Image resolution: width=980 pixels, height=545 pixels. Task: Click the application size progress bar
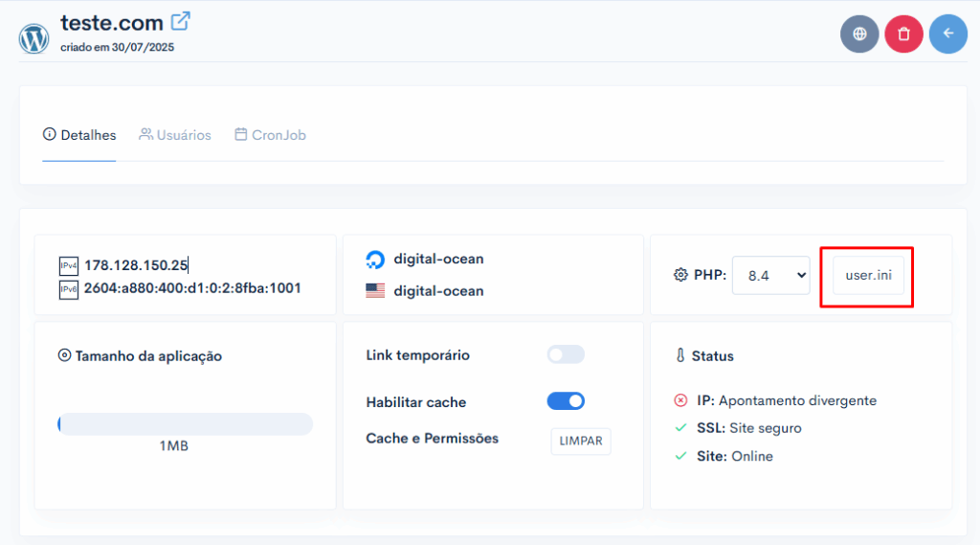185,424
